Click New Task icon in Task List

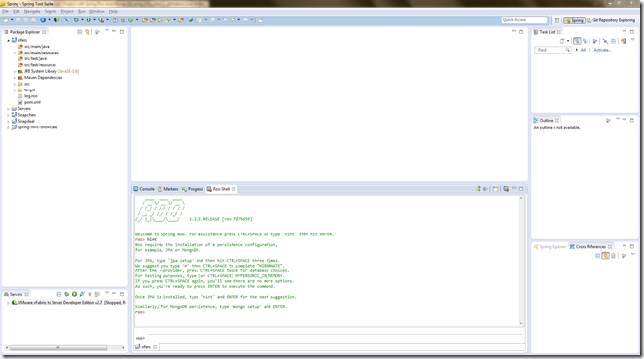click(x=562, y=41)
